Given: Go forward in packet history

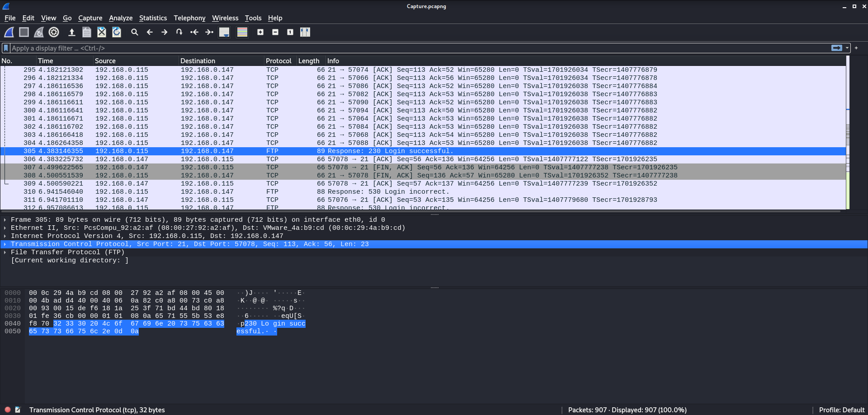Looking at the screenshot, I should click(x=165, y=32).
